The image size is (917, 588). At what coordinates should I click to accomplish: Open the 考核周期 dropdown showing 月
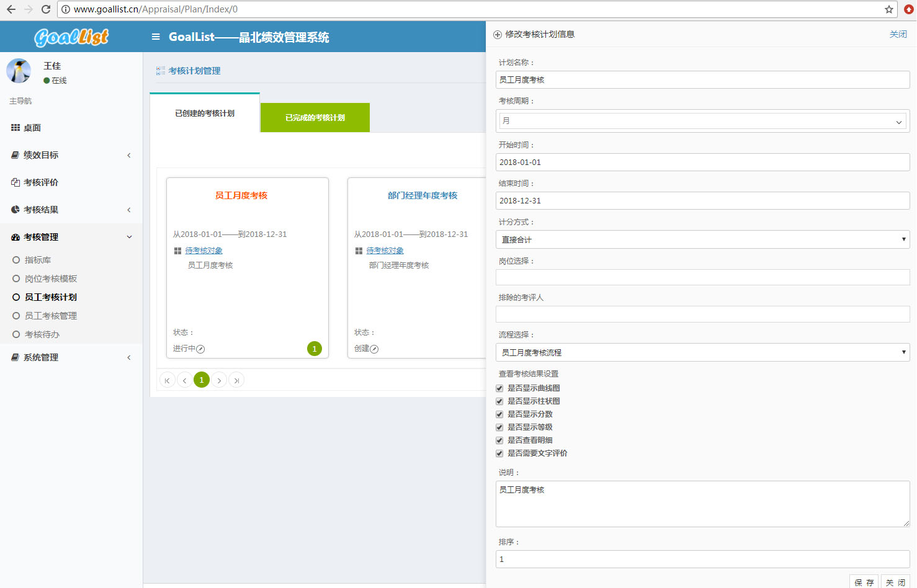pos(703,121)
